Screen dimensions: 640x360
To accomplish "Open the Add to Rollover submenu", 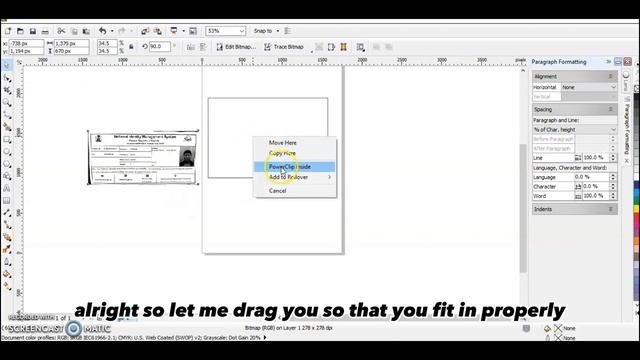I will click(294, 177).
